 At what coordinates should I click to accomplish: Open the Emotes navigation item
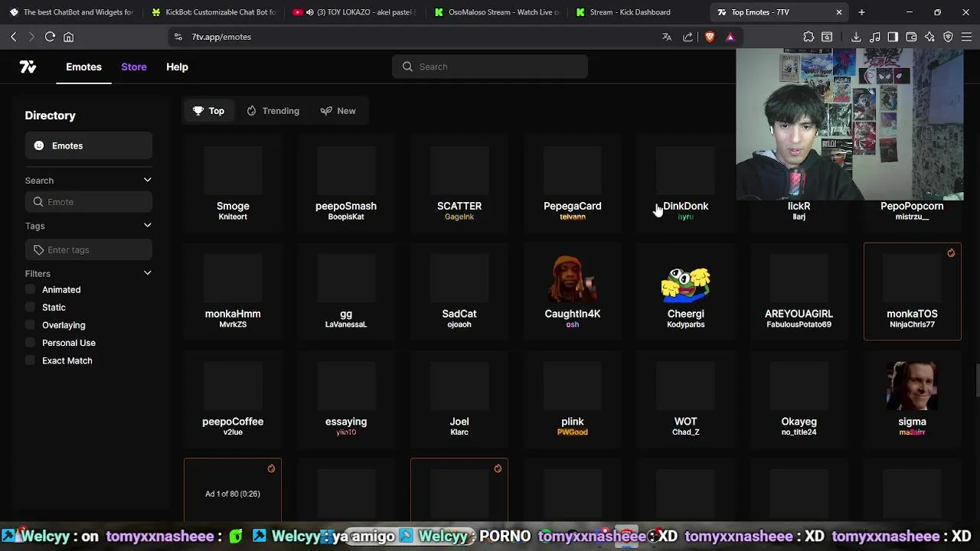[83, 67]
